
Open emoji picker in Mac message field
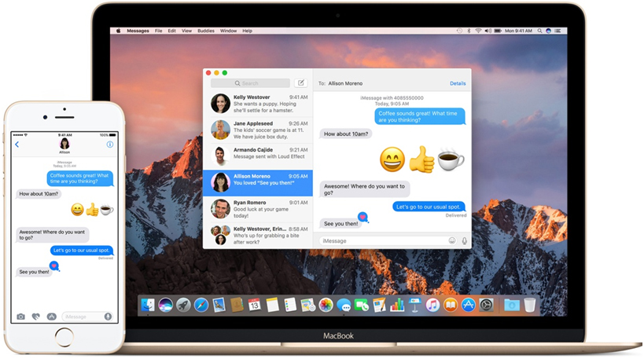click(x=452, y=241)
